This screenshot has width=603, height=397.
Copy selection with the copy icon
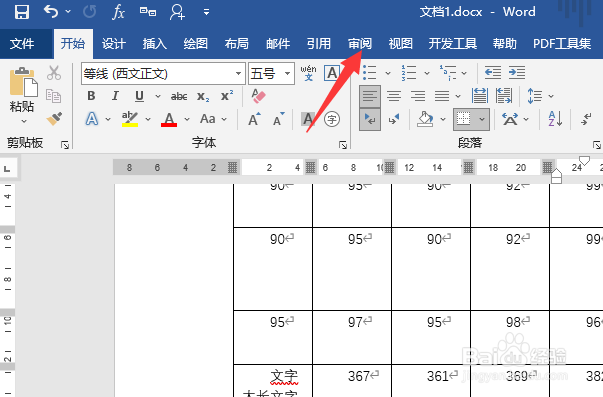pyautogui.click(x=53, y=96)
